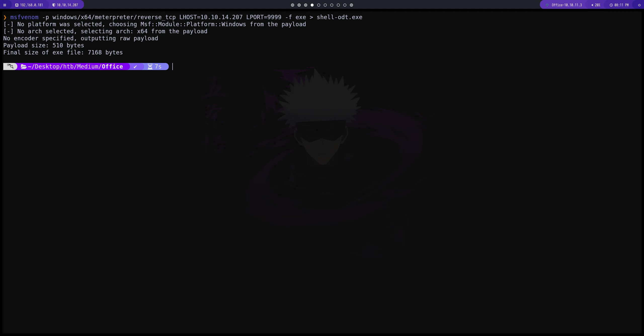Click the power menu icon
Screen dimensions: 644x336
[x=639, y=5]
